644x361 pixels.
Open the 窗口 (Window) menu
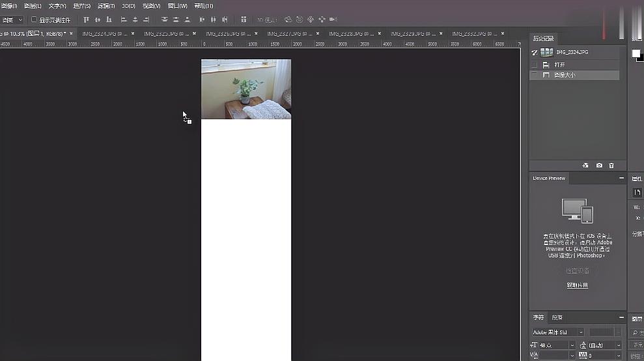pos(177,6)
